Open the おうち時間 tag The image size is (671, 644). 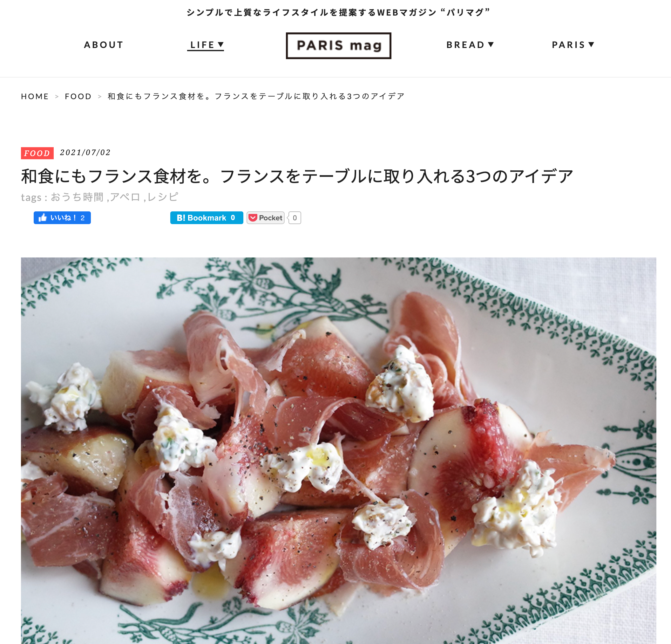(x=77, y=197)
